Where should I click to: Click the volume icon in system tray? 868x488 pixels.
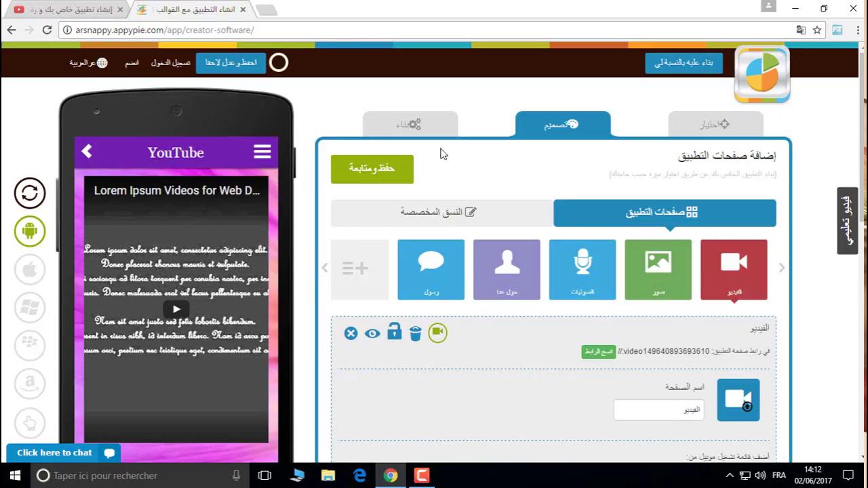[x=759, y=475]
